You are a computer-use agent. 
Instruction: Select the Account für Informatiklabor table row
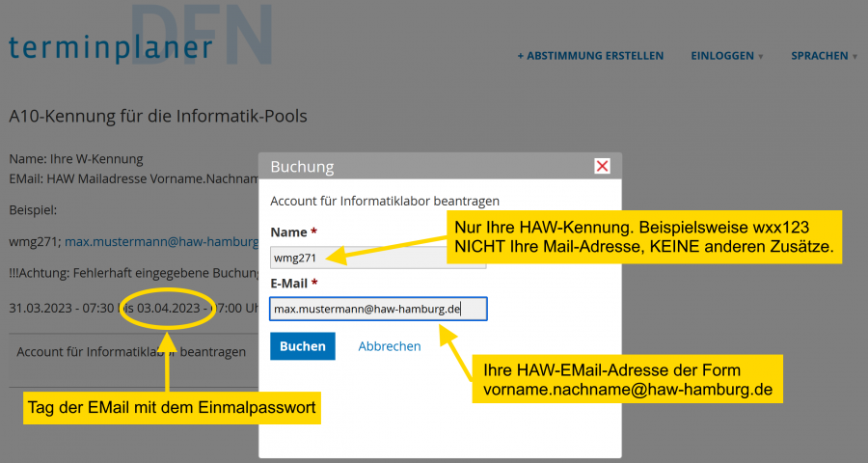(131, 352)
